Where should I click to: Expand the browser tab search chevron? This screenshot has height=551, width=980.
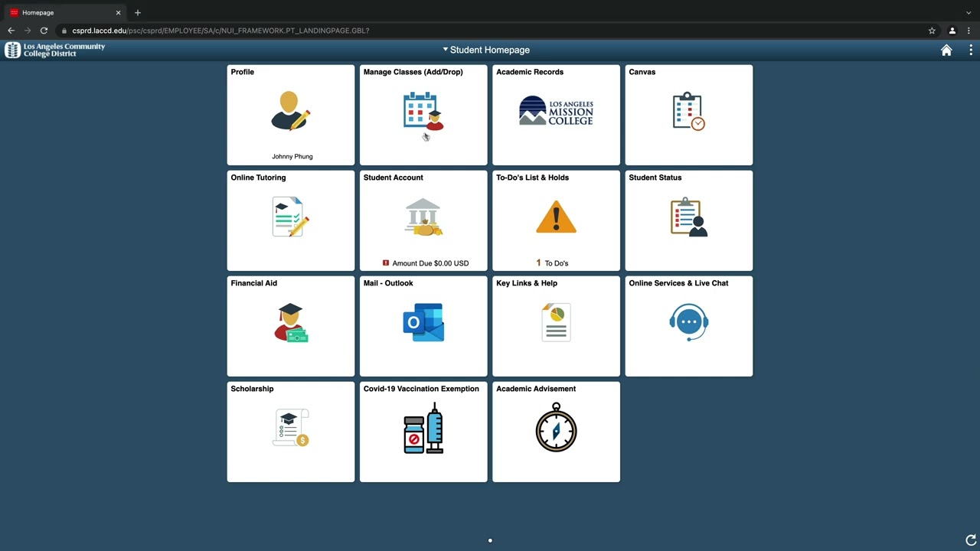pyautogui.click(x=969, y=12)
